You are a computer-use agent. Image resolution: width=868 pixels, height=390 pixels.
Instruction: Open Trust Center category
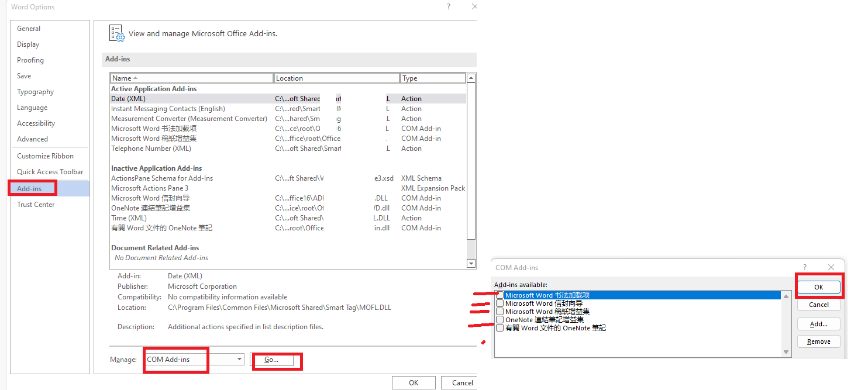pyautogui.click(x=36, y=205)
